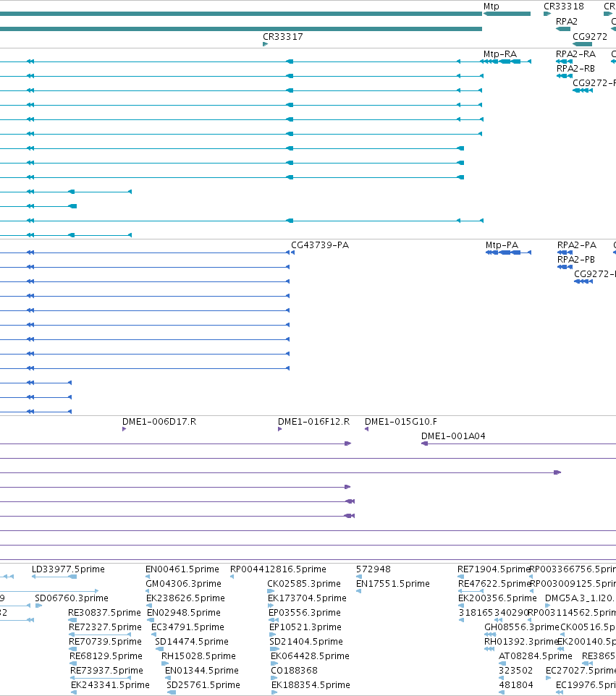Viewport: 616px width, 696px height.
Task: Click the CG9272 gene bar
Action: (x=582, y=44)
